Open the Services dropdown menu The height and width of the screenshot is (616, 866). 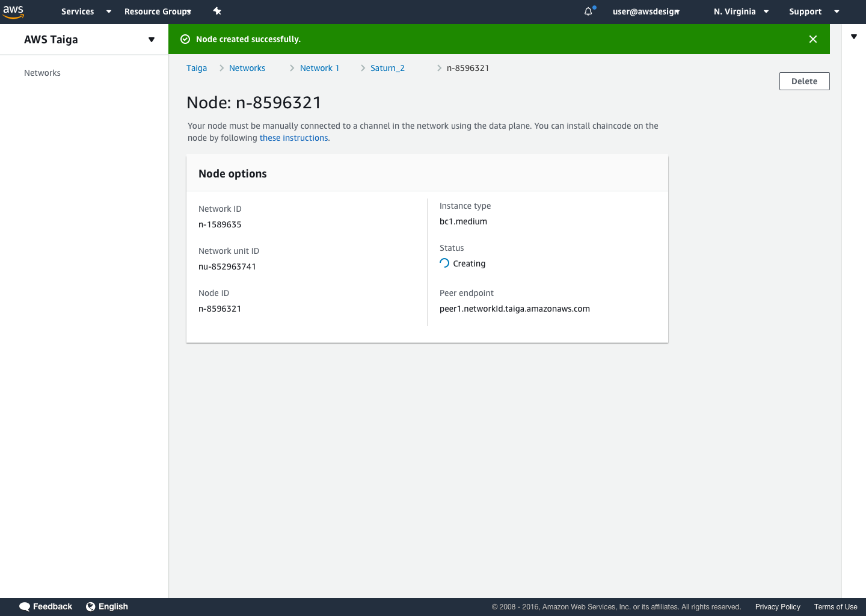tap(86, 11)
